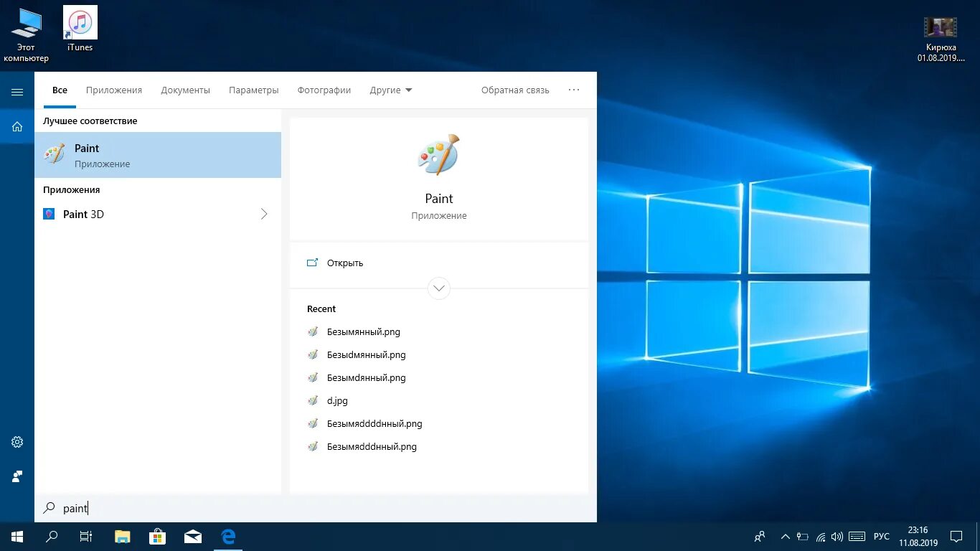Image resolution: width=980 pixels, height=551 pixels.
Task: Launch Microsoft Store from the taskbar
Action: [x=158, y=537]
